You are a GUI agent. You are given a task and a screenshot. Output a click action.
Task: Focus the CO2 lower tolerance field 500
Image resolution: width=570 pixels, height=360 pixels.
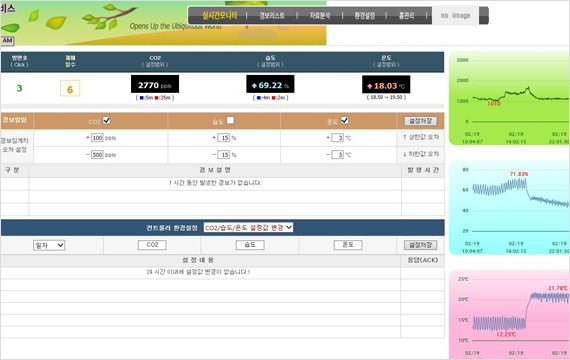(97, 155)
